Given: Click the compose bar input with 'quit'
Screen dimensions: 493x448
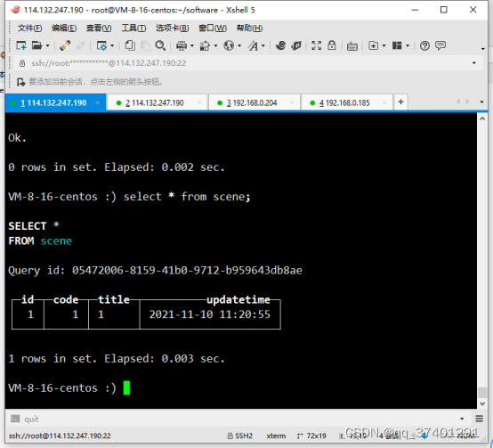Looking at the screenshot, I should point(239,419).
